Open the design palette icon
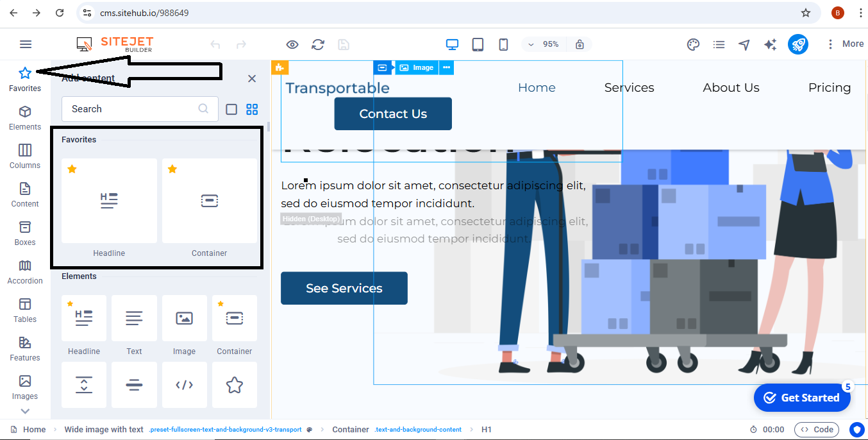868x440 pixels. pyautogui.click(x=693, y=44)
